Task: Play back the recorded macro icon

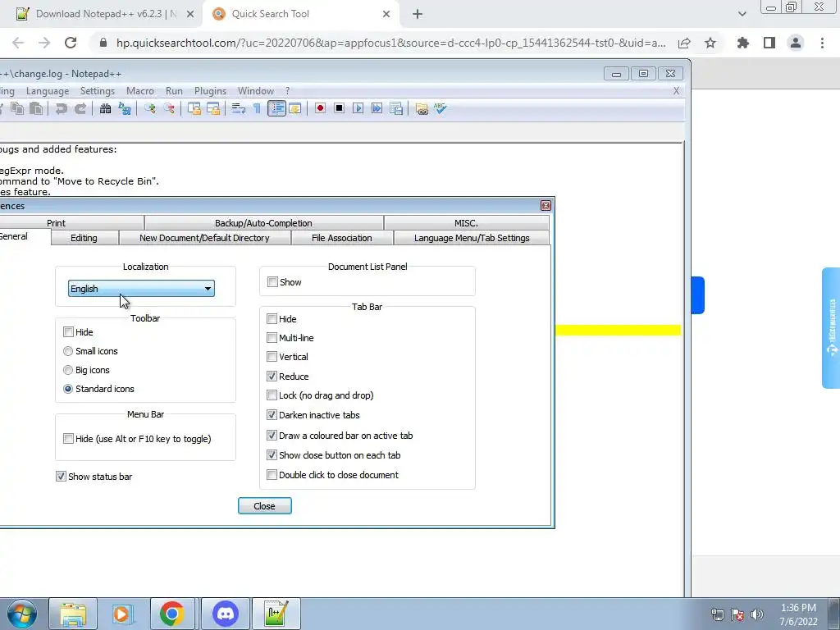Action: 358,109
